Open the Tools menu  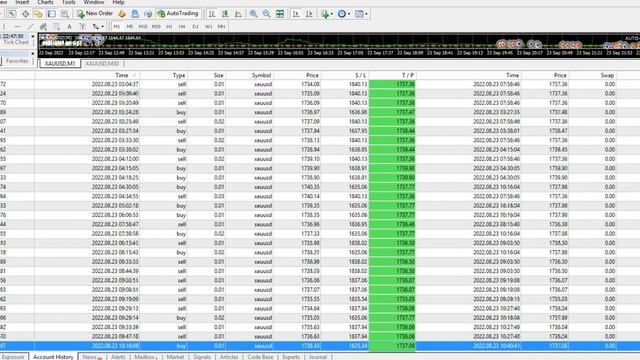coord(69,2)
